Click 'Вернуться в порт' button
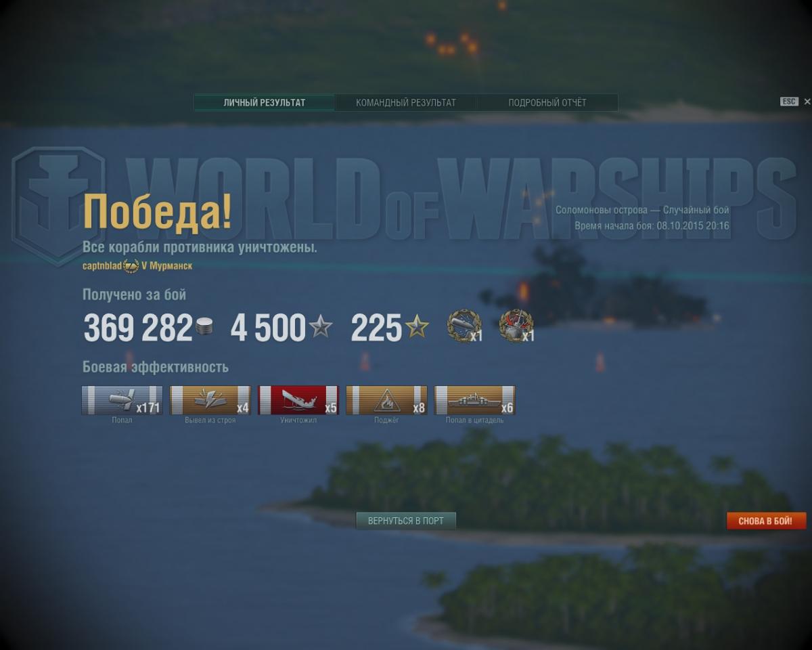This screenshot has height=650, width=812. tap(406, 521)
